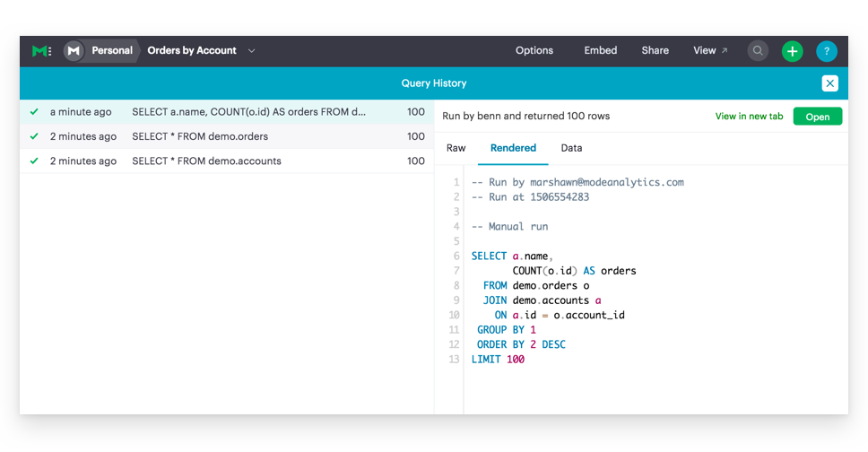The image size is (868, 452).
Task: Click green checkmark beside 'a minute ago' run
Action: click(x=34, y=112)
